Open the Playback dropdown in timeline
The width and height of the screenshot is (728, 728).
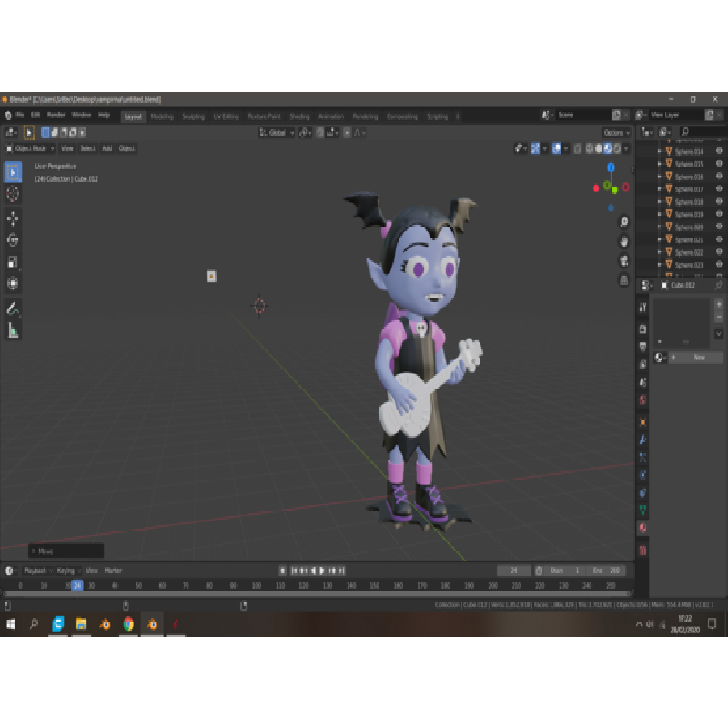point(38,571)
